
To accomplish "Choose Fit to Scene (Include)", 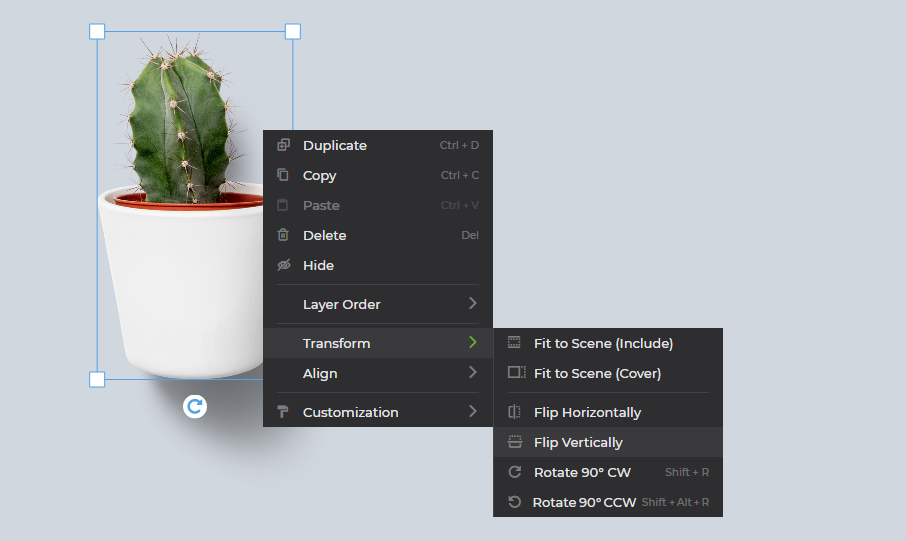I will click(x=608, y=343).
